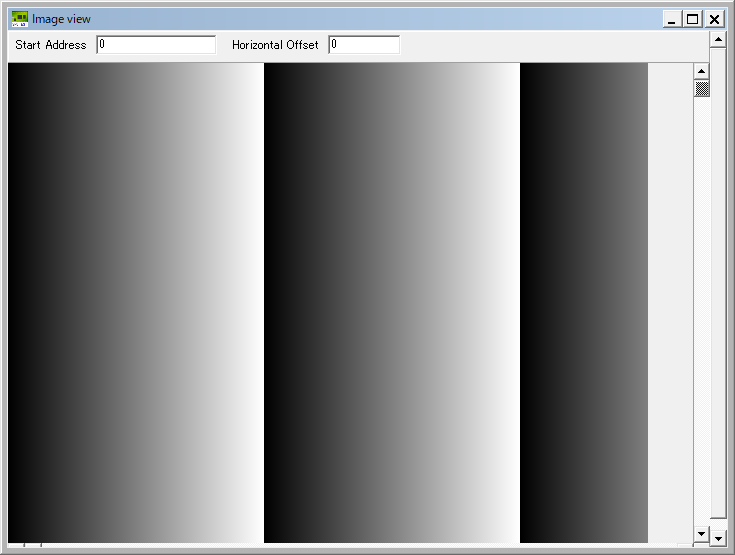Click the Horizontal Offset label text
Screen dimensions: 735x555
[275, 45]
